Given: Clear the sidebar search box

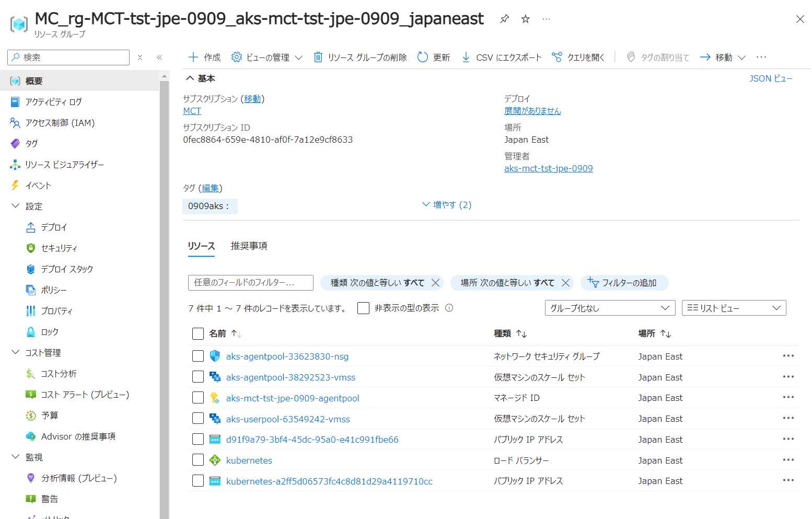Looking at the screenshot, I should click(x=140, y=57).
